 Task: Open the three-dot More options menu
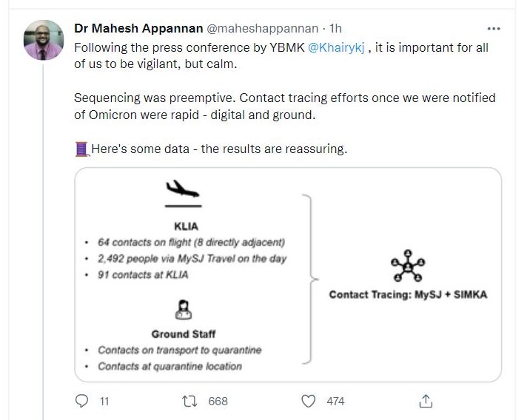pyautogui.click(x=494, y=28)
